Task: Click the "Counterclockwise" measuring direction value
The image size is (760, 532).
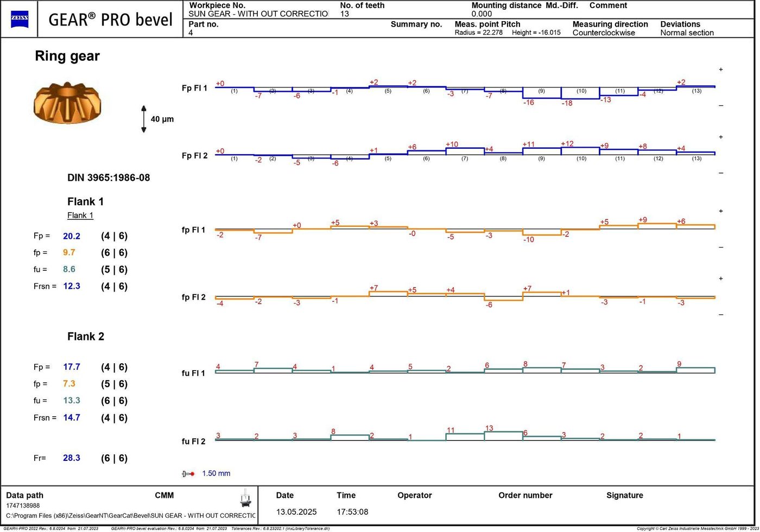Action: pos(604,33)
